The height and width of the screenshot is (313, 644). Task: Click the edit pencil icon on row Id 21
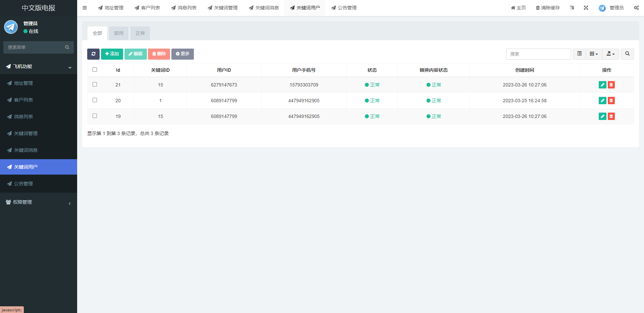click(602, 85)
